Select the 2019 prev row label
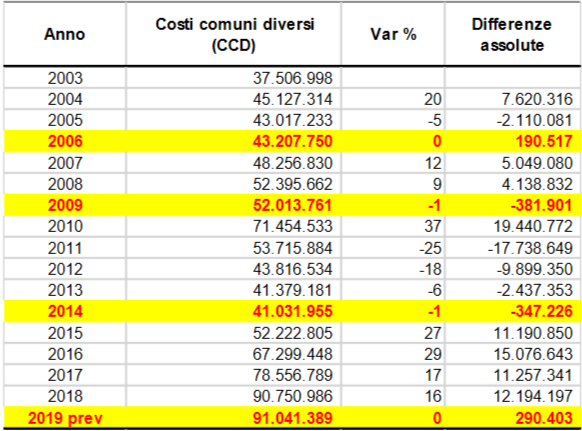Image resolution: width=582 pixels, height=431 pixels. 65,418
